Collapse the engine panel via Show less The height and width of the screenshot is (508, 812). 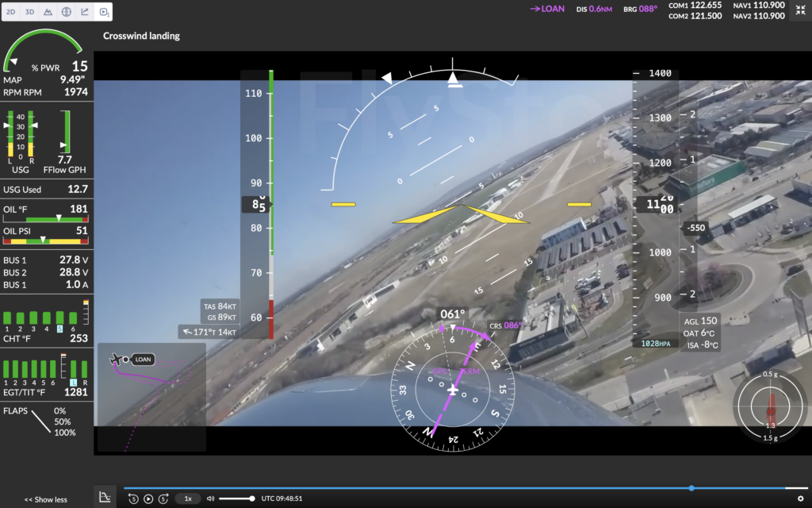click(45, 499)
